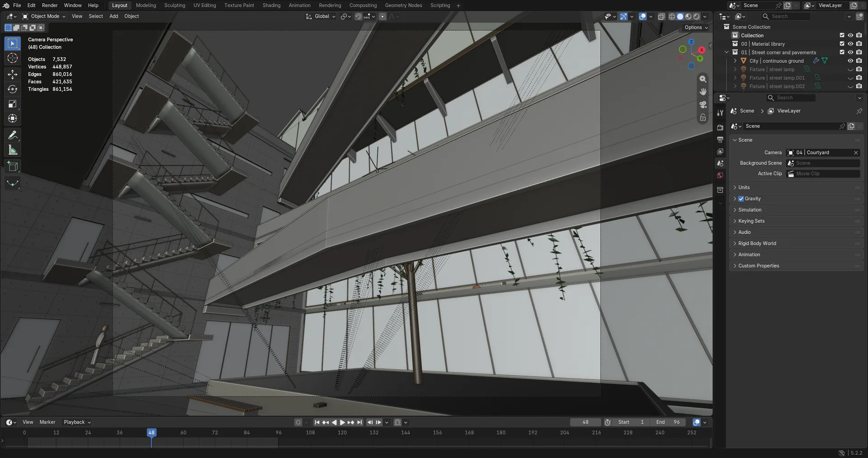Select the Cursor tool in the toolbar
Screen dimensions: 868x458
pos(13,58)
